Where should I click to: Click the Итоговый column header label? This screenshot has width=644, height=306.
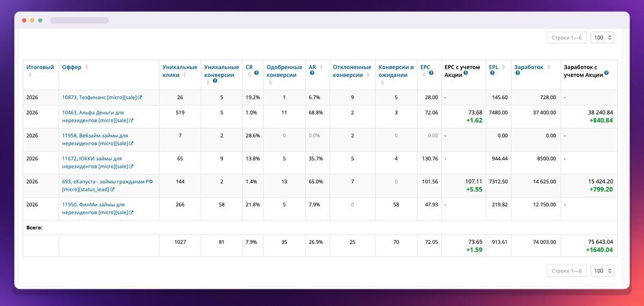[x=40, y=67]
